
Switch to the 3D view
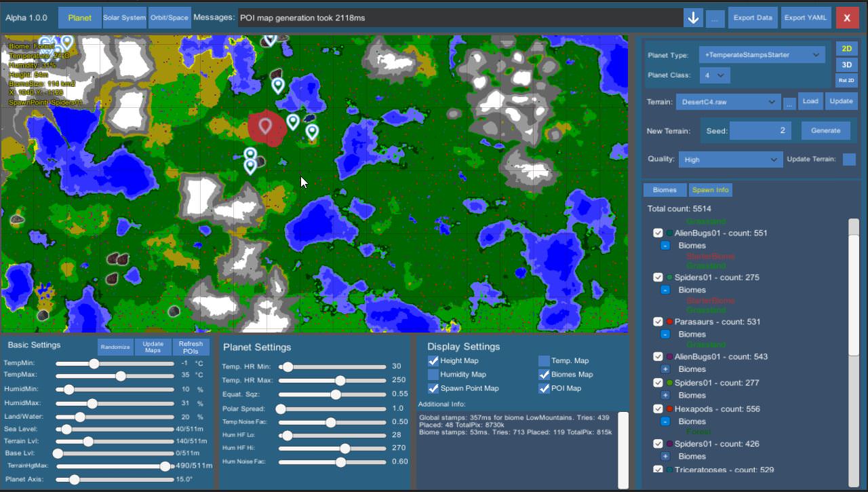[846, 65]
